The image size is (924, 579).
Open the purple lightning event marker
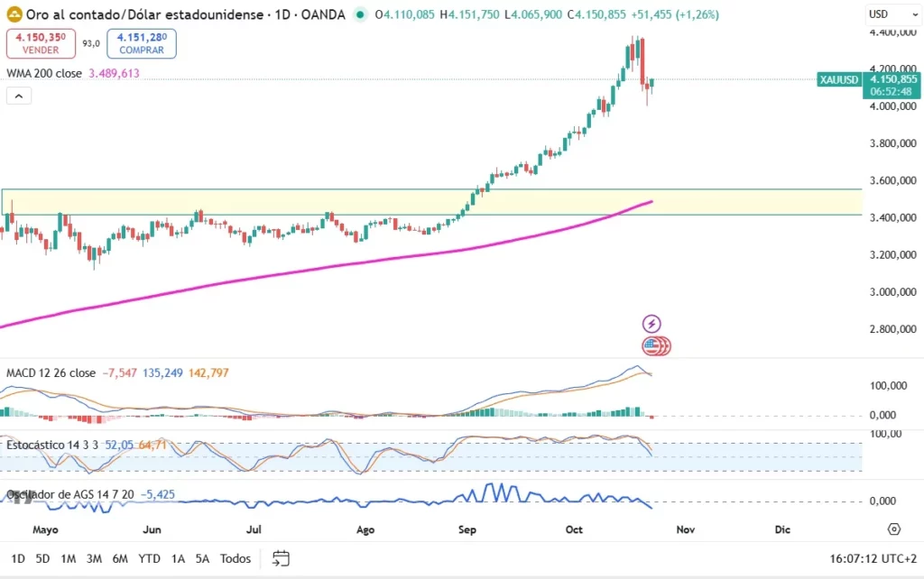tap(651, 323)
